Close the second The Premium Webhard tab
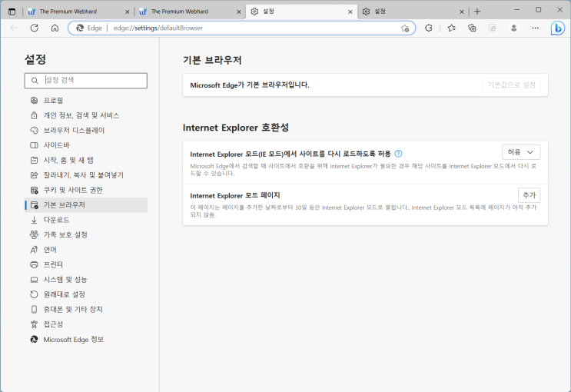The height and width of the screenshot is (392, 571). tap(238, 12)
